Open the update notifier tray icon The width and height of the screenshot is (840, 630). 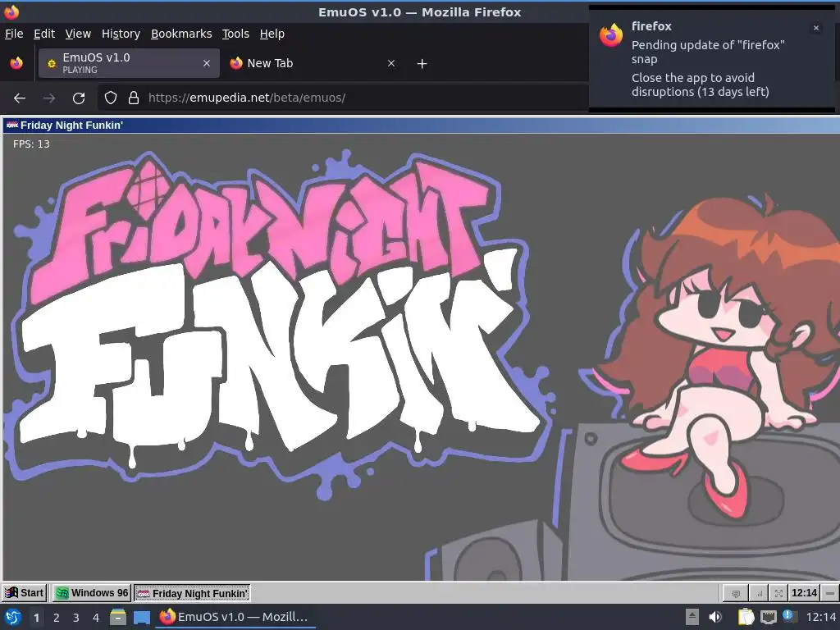(x=789, y=616)
